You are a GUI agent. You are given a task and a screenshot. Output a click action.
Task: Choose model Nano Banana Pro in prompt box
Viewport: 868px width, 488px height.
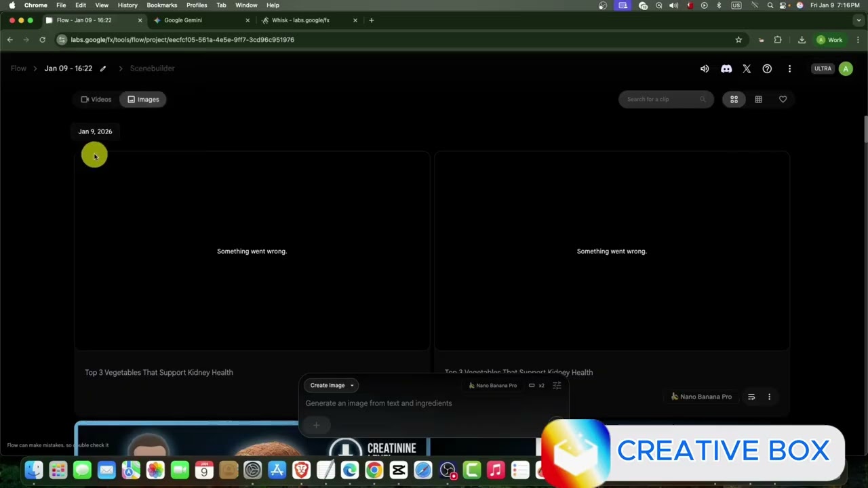coord(492,386)
